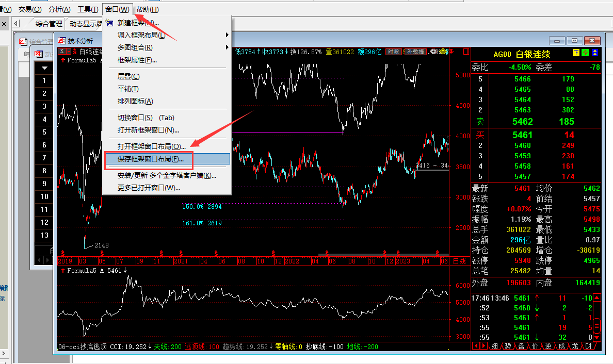Choose 层叠(C) window arrangement
613x364 pixels.
tap(167, 76)
